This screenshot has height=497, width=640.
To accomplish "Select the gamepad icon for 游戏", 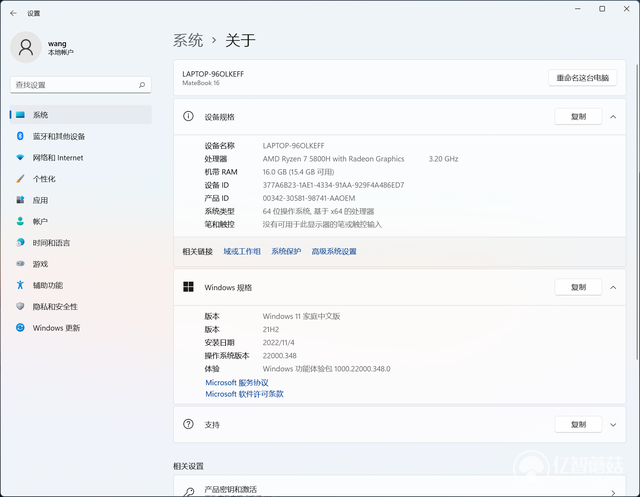I will tap(20, 264).
